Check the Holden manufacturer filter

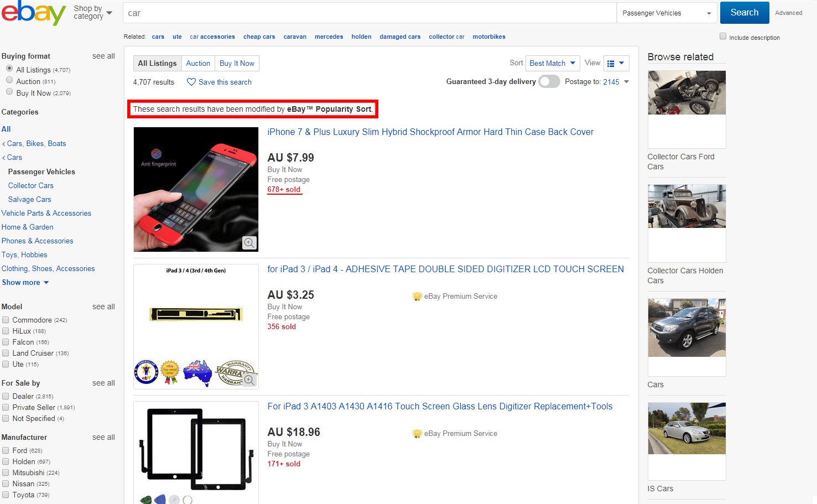6,461
